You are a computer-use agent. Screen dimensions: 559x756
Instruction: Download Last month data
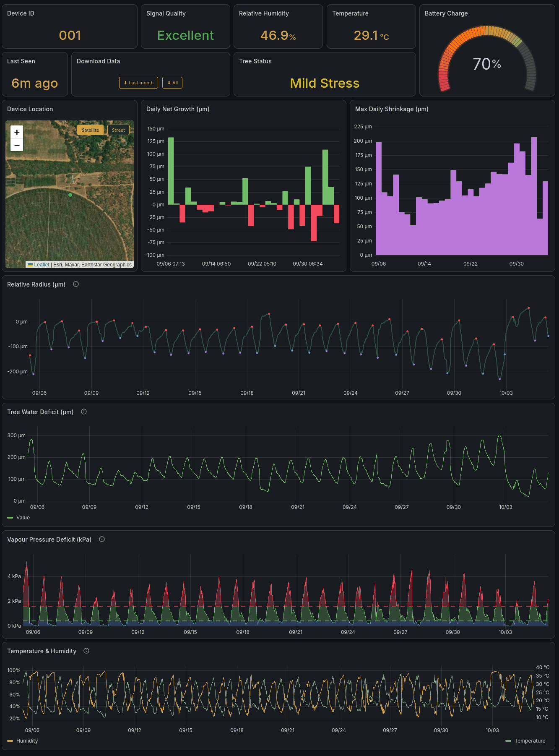pos(138,83)
